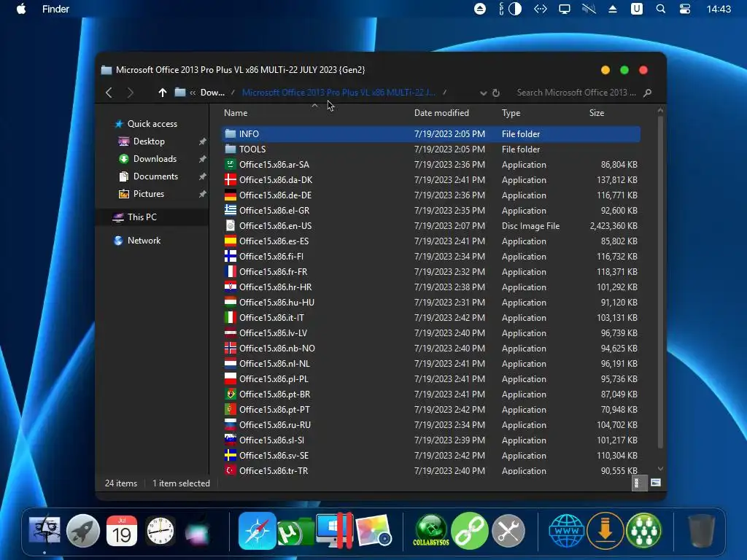Click the Norwegian flag icon for Office15.x86.nb-NO
The width and height of the screenshot is (747, 560).
tap(231, 348)
